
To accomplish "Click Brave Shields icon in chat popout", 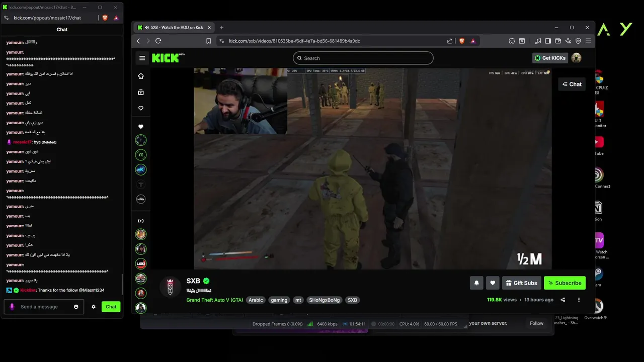I will click(x=105, y=18).
